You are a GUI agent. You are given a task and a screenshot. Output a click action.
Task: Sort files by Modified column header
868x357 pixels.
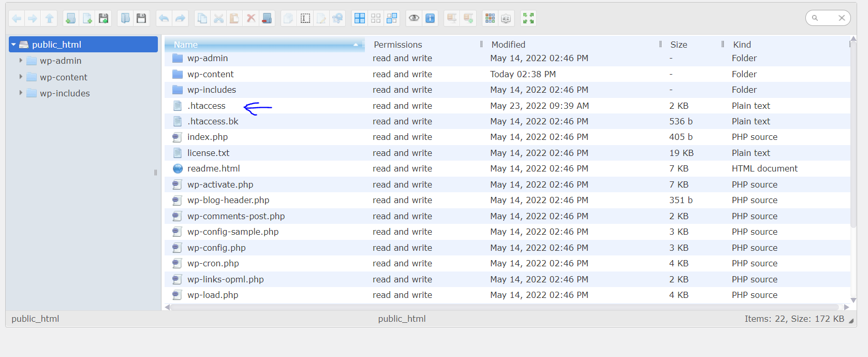[508, 45]
